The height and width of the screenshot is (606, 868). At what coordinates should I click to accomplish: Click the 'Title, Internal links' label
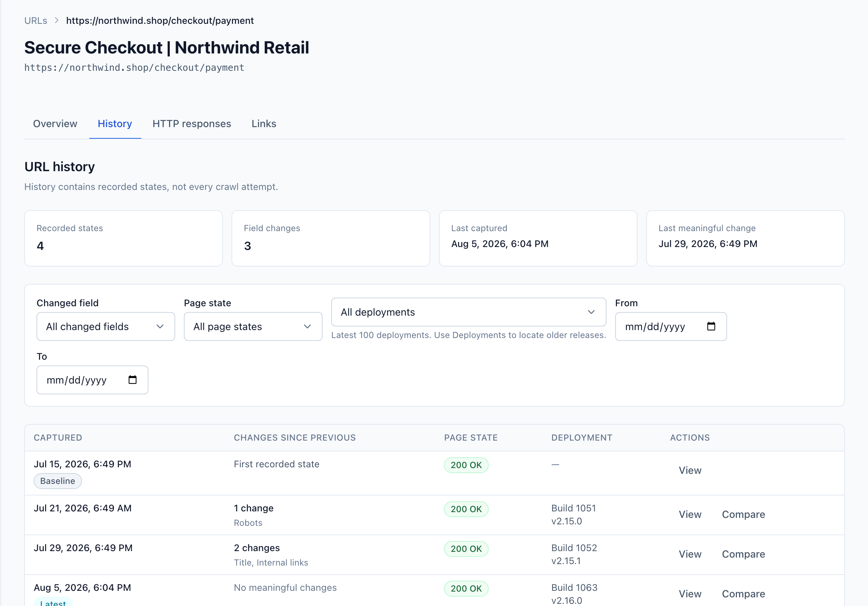tap(271, 562)
